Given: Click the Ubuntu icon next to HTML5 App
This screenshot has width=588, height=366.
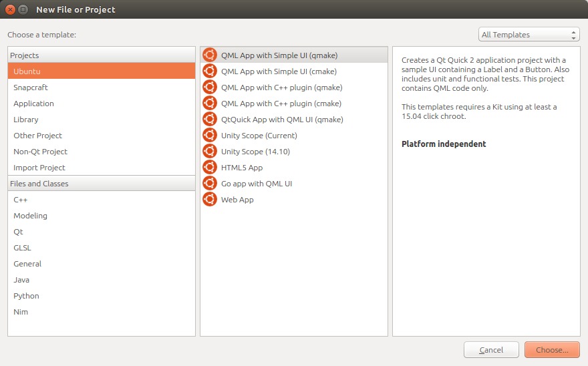Looking at the screenshot, I should (210, 167).
